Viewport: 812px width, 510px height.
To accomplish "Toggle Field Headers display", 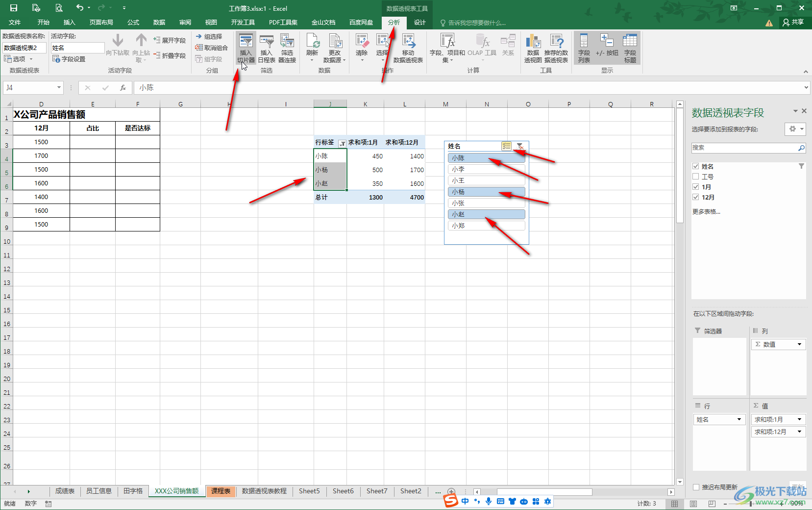I will click(630, 48).
